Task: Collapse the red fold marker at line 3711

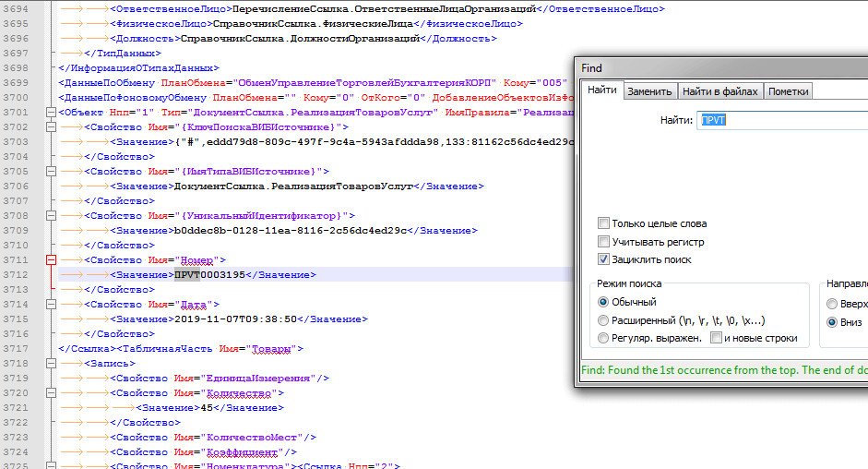Action: click(x=51, y=260)
